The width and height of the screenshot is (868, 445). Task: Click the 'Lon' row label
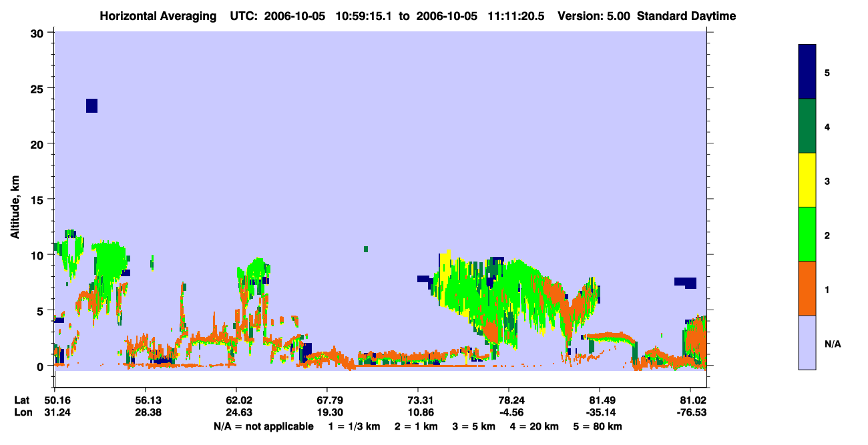tap(22, 412)
